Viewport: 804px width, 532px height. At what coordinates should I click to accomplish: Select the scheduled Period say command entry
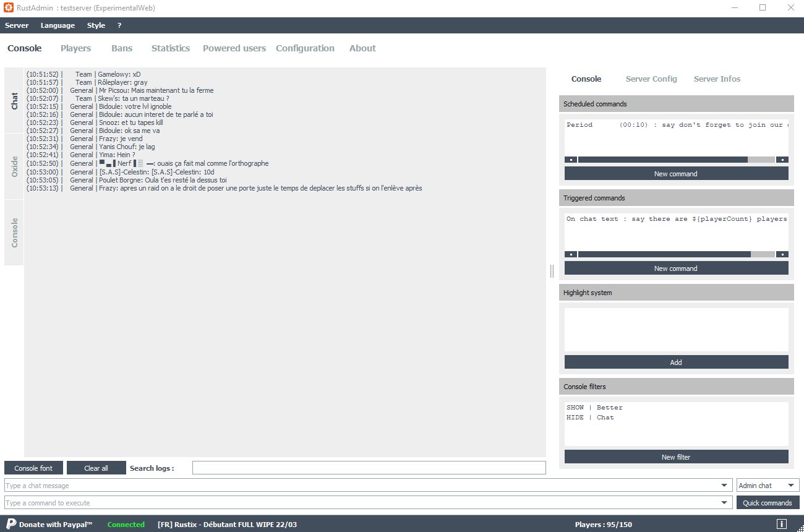coord(677,125)
